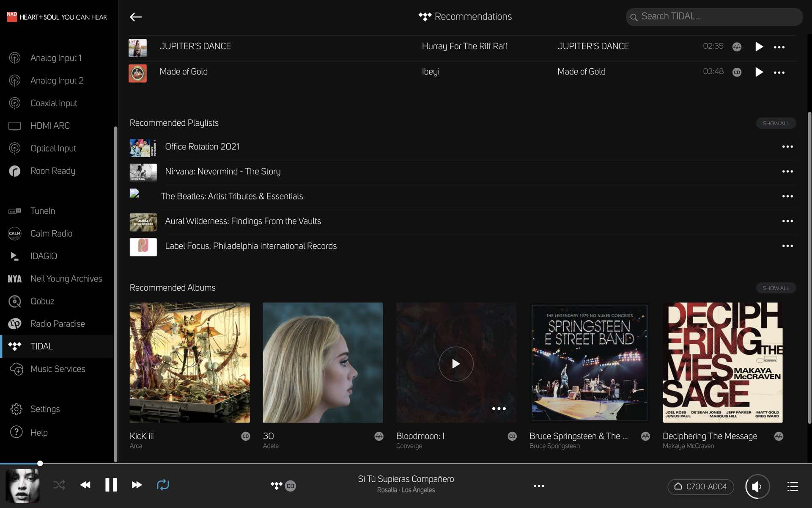
Task: Play Made of Gold track
Action: tap(759, 72)
